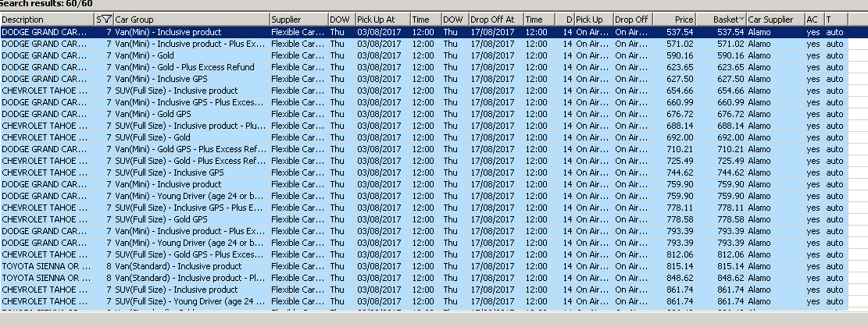This screenshot has width=868, height=327.
Task: Select 623.65 in the Price column
Action: [674, 67]
